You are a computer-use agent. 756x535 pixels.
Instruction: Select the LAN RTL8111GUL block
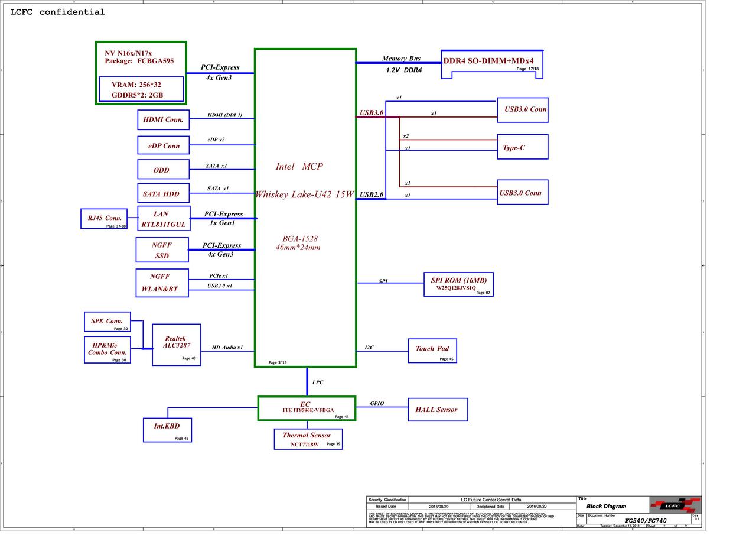point(164,218)
